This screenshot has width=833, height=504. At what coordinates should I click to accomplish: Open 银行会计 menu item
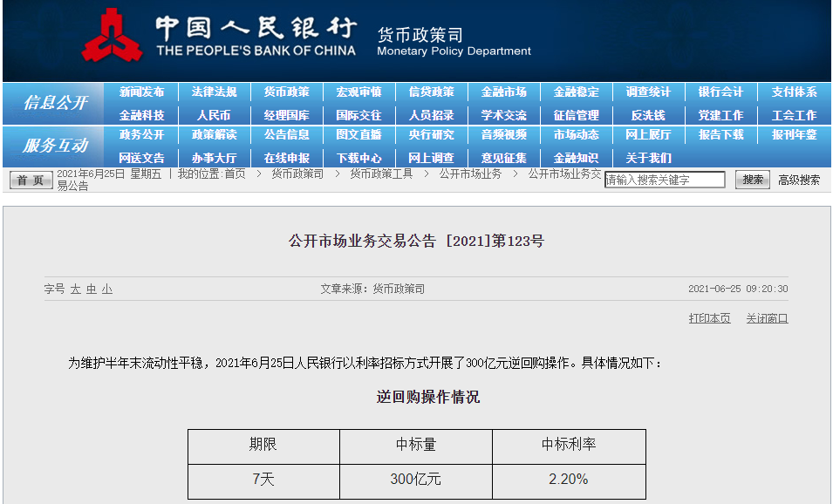720,92
